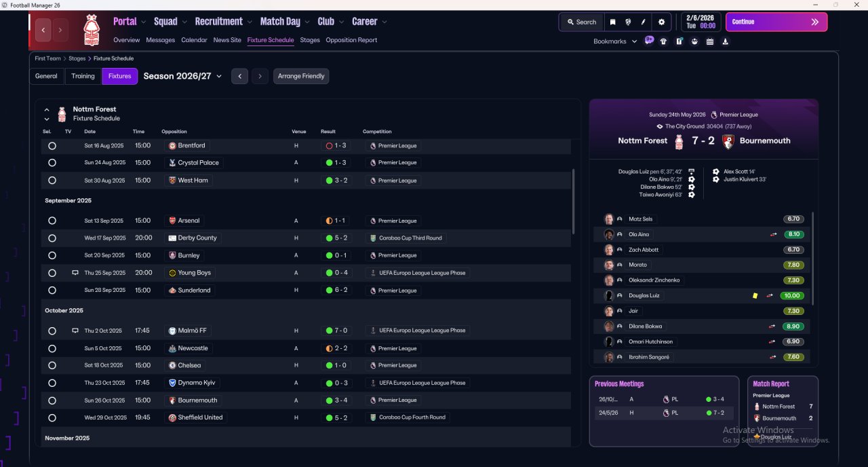Select the Sheffield United fixture radio button
Screen dimensions: 868x467
point(52,417)
